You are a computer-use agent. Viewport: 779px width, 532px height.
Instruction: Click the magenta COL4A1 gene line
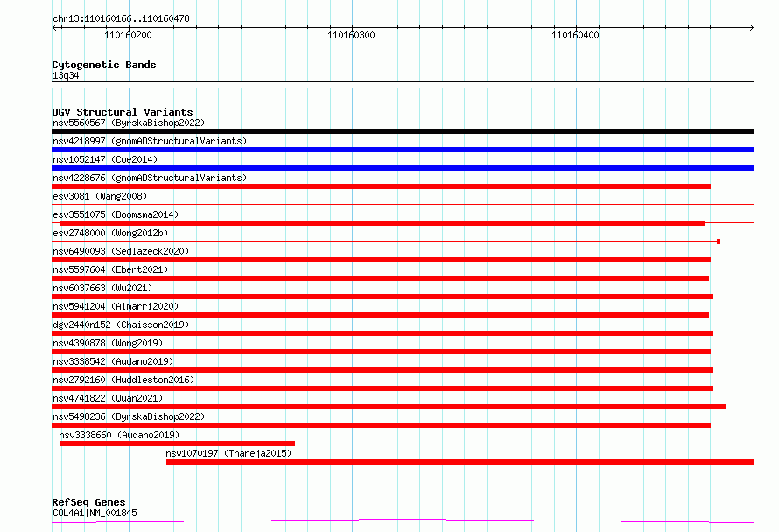[403, 521]
